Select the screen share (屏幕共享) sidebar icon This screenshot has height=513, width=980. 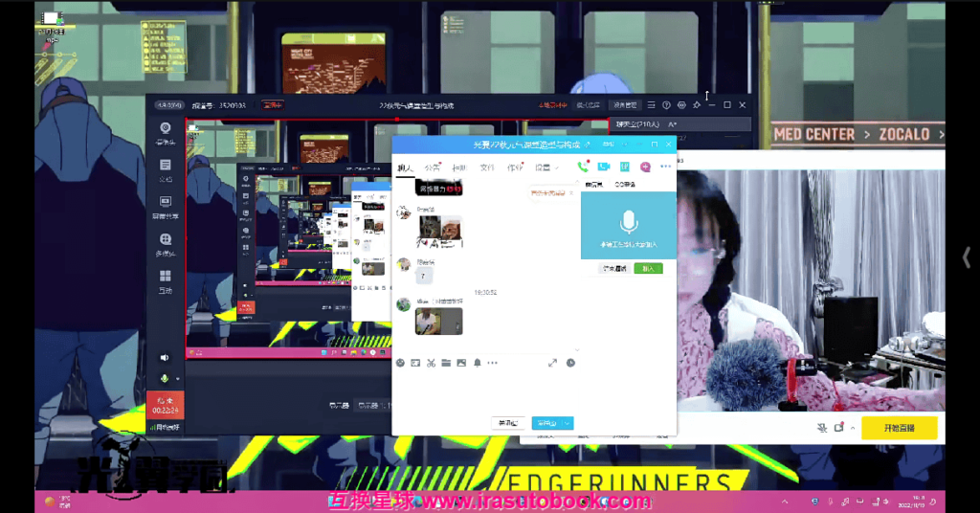[x=165, y=207]
